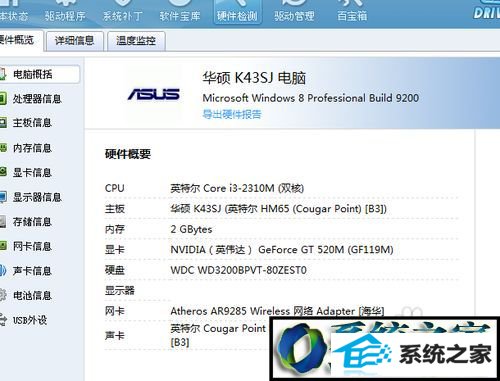Click the 网卡 value Atheros AR9285 Wireless
Viewport: 500px width, 381px height.
277,311
